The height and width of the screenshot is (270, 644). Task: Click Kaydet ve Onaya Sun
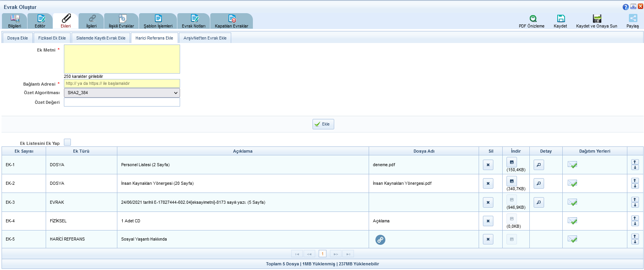click(x=597, y=19)
